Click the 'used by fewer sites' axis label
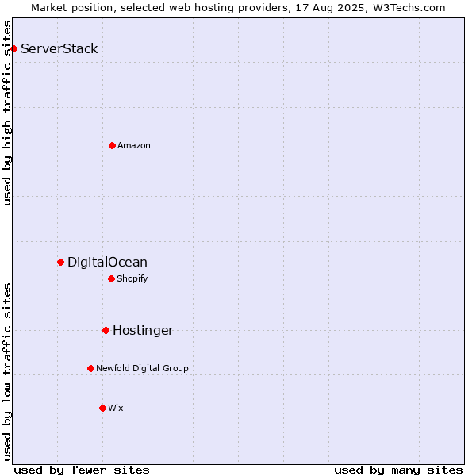This screenshot has height=476, width=476. [82, 470]
